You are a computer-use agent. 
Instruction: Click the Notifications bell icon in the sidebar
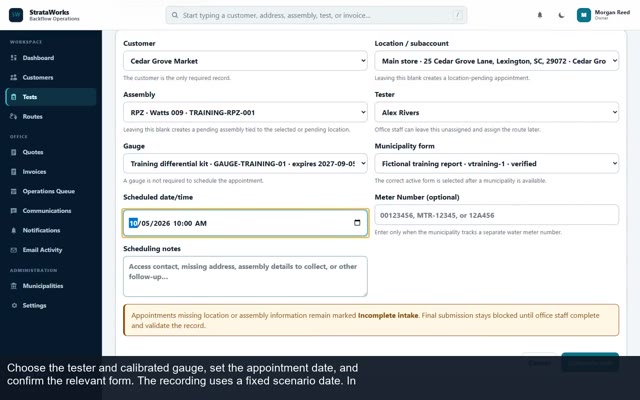click(13, 231)
